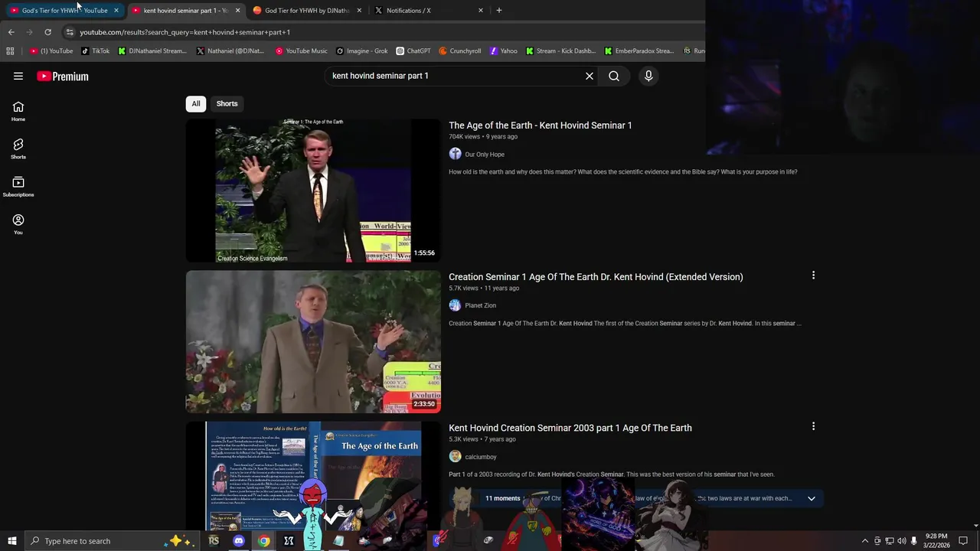980x551 pixels.
Task: Open the YouTube guide hamburger menu
Action: 18,76
